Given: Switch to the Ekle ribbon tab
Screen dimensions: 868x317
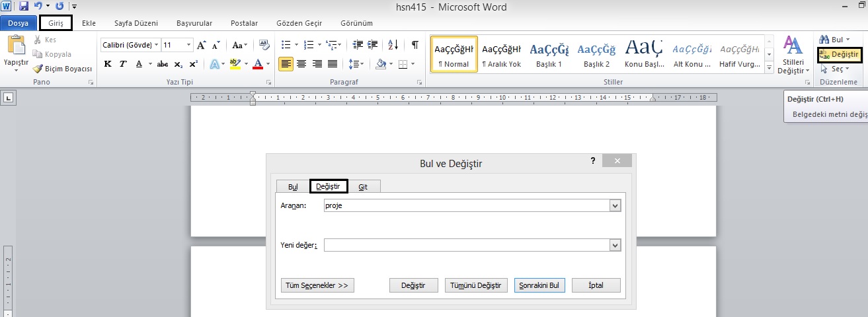Looking at the screenshot, I should pyautogui.click(x=89, y=23).
